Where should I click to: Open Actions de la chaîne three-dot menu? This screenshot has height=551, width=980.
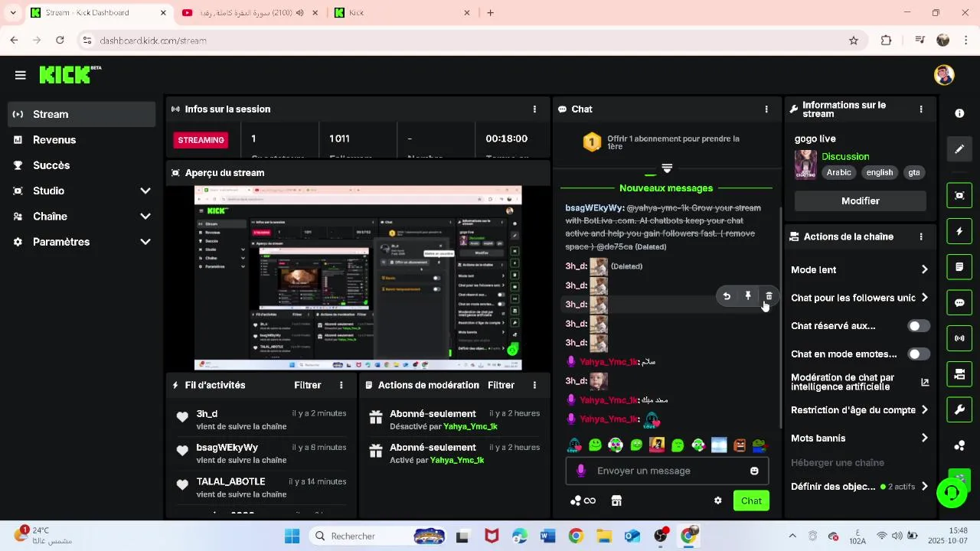(x=921, y=236)
